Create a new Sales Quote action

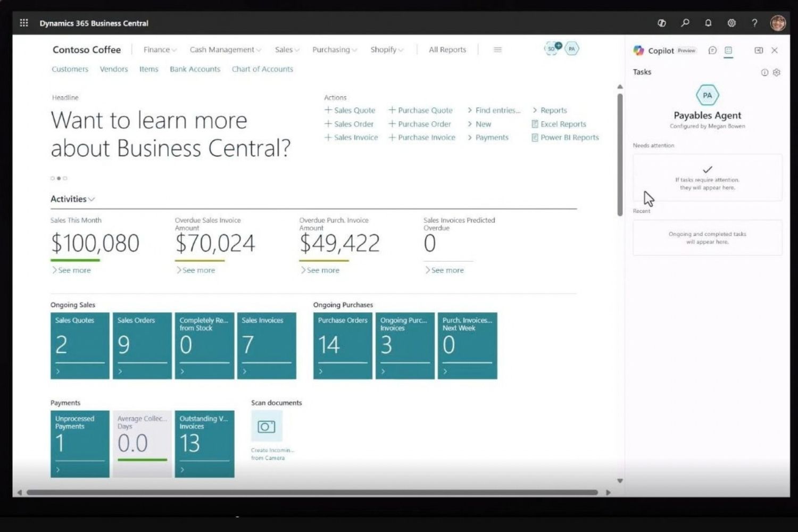(350, 110)
